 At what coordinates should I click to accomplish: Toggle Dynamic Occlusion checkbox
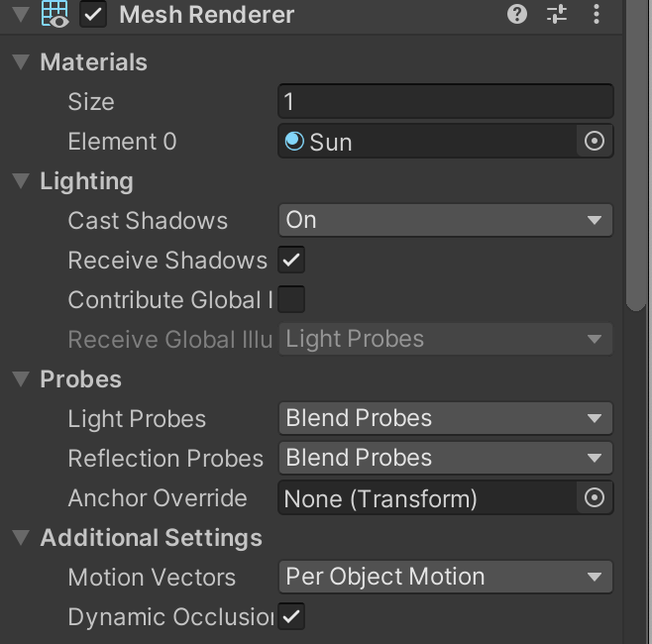[291, 616]
